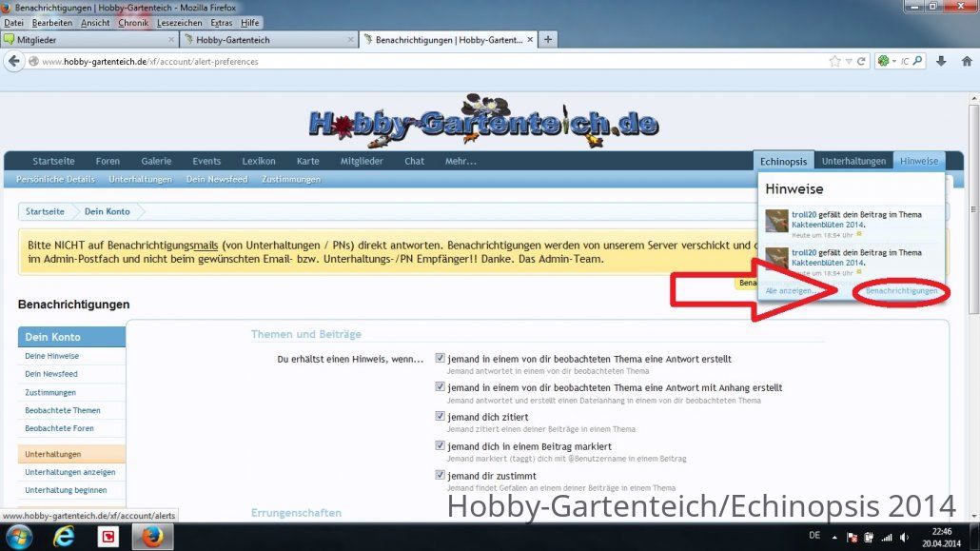
Task: Open the Datei menu
Action: pos(13,23)
